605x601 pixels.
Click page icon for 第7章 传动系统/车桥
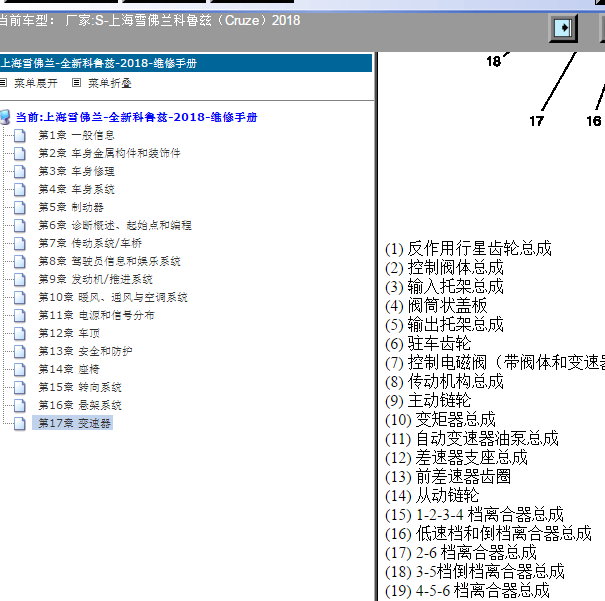[20, 243]
